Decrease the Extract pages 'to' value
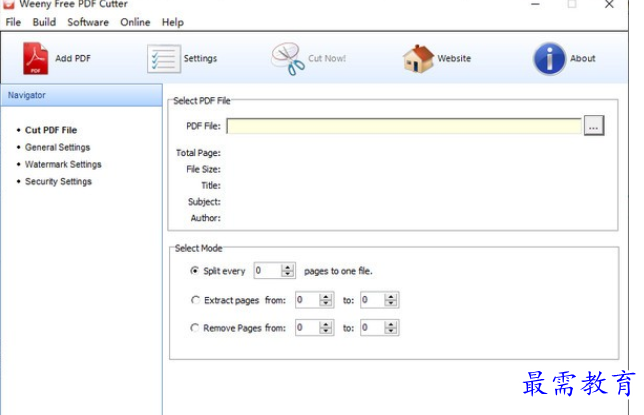This screenshot has width=644, height=415. [391, 304]
